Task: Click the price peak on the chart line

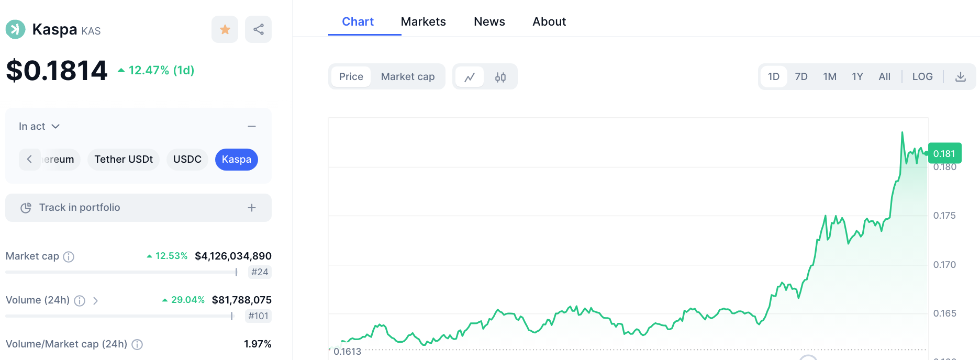Action: [x=902, y=133]
